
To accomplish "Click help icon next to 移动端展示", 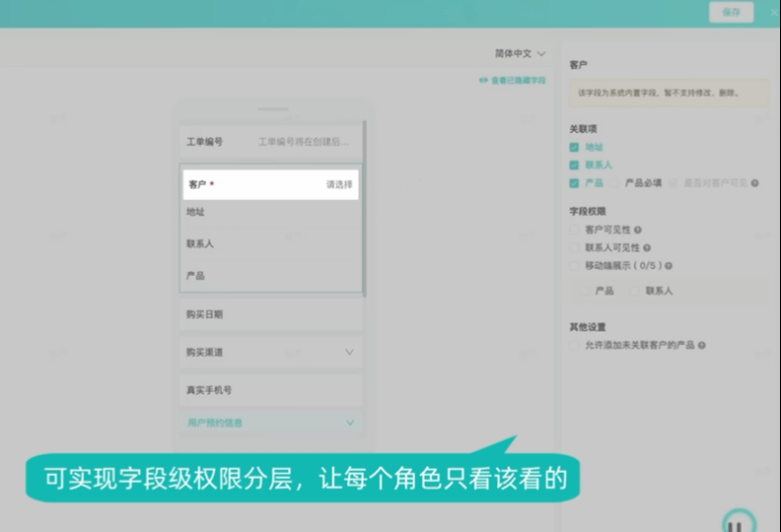I will (669, 266).
